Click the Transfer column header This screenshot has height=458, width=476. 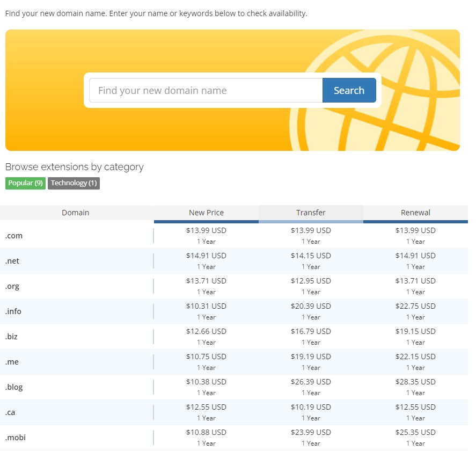click(x=311, y=213)
